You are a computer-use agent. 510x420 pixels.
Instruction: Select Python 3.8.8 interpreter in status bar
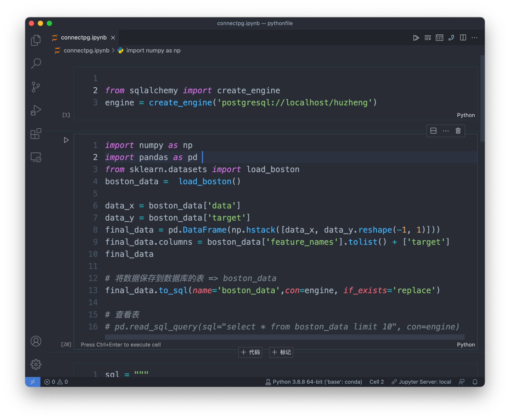pyautogui.click(x=314, y=382)
